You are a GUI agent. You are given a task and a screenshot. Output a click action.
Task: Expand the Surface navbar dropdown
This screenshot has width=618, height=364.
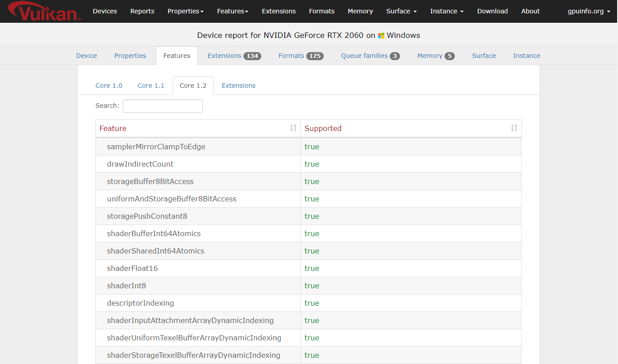[402, 11]
